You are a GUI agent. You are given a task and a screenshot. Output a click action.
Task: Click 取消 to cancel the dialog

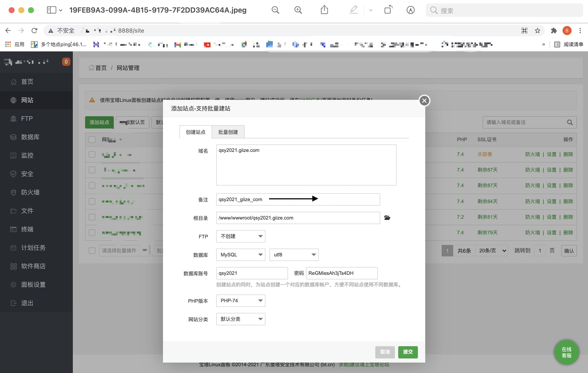pos(385,352)
